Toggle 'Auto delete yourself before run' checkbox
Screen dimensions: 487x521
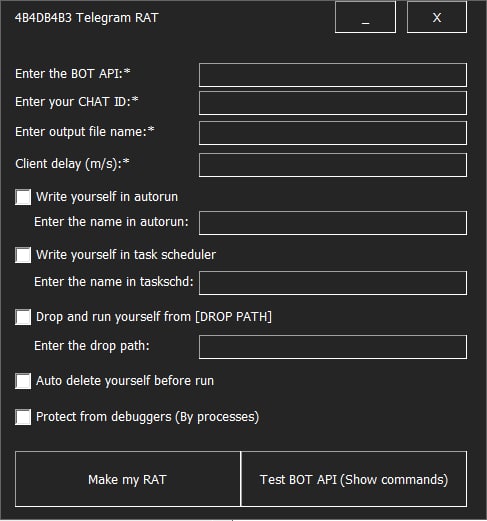(23, 381)
